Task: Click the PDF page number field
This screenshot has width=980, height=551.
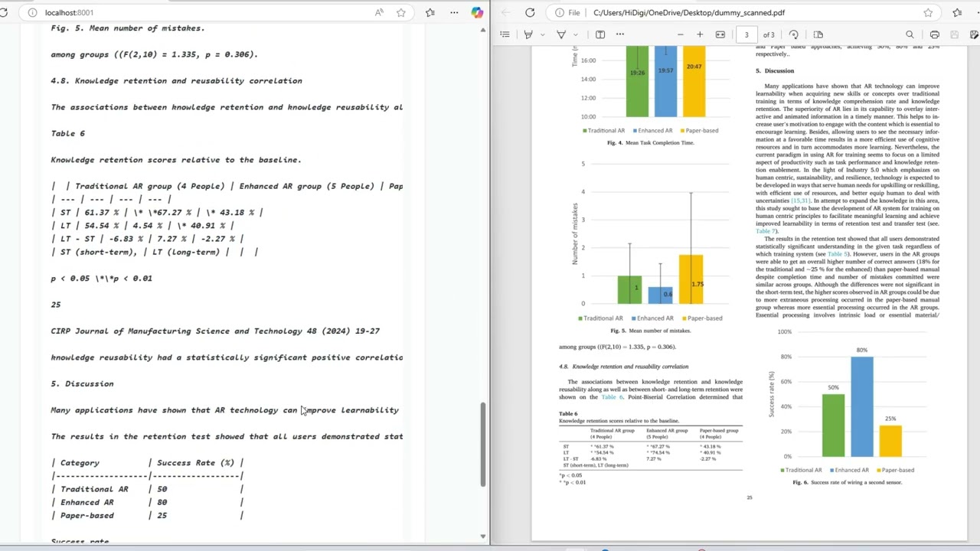Action: [746, 34]
